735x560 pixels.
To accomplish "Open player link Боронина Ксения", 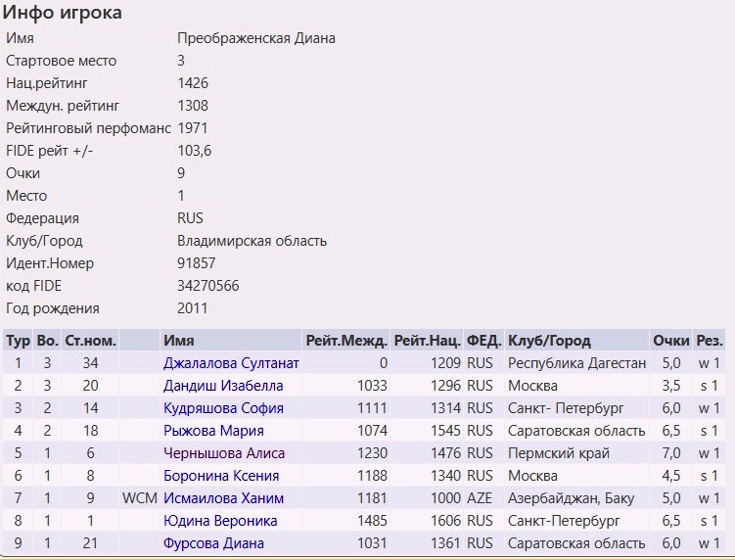I will [221, 476].
